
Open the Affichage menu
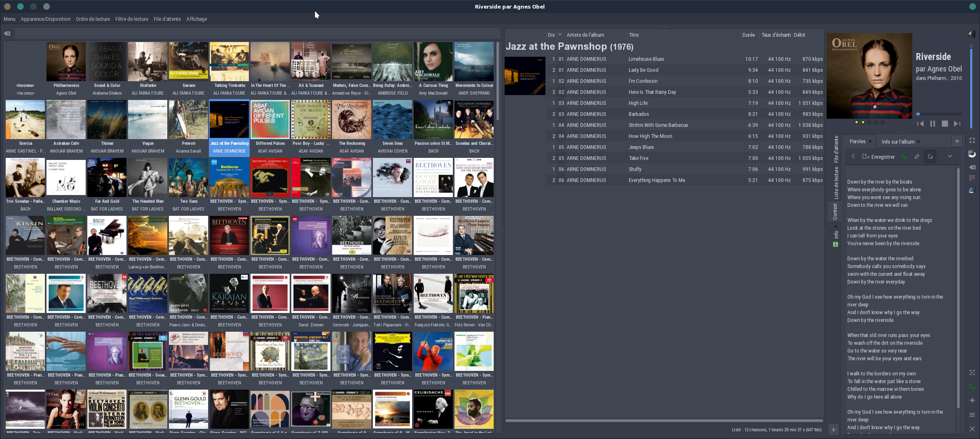197,19
